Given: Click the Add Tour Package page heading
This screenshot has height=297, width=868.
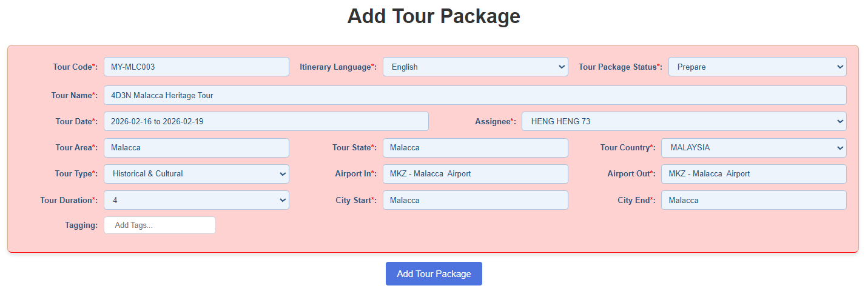Looking at the screenshot, I should coord(434,16).
